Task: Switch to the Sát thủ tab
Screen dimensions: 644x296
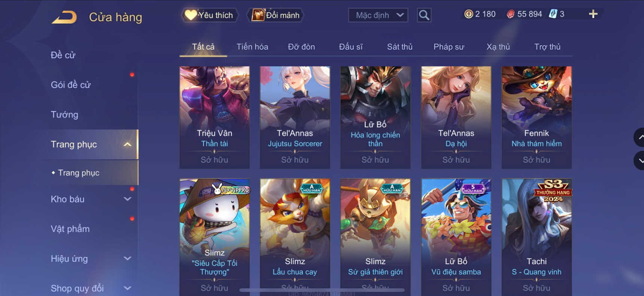Action: (x=400, y=47)
